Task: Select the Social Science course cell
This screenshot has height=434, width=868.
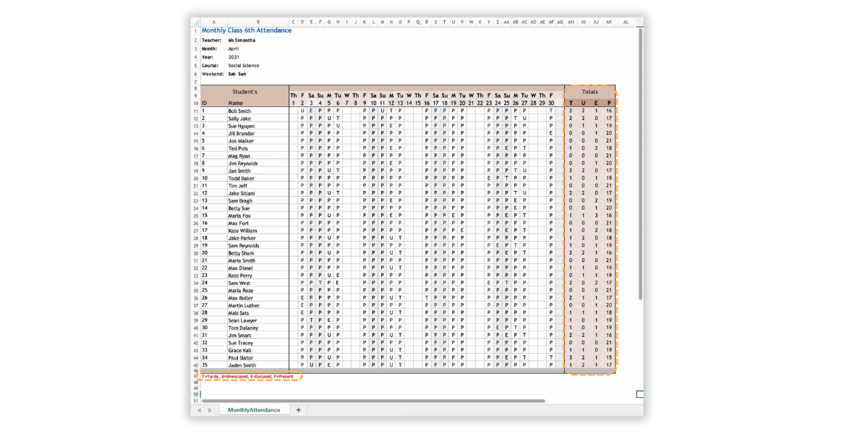Action: [x=243, y=66]
